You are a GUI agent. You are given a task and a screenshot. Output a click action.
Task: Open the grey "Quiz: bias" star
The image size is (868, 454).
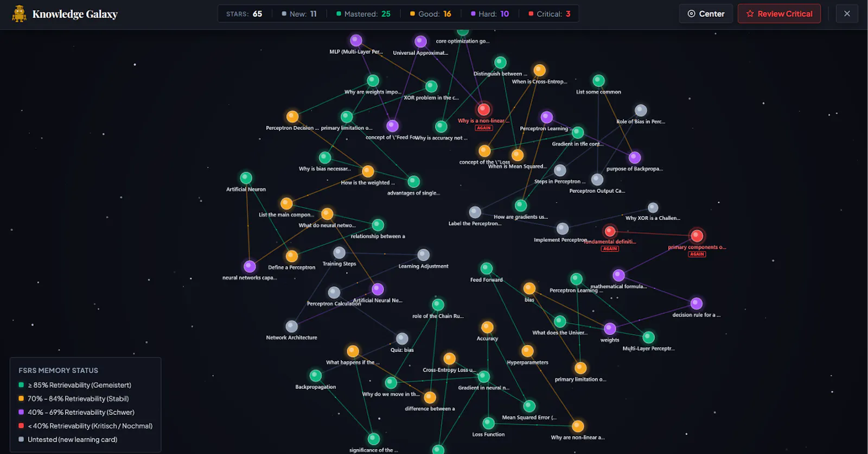pyautogui.click(x=402, y=338)
